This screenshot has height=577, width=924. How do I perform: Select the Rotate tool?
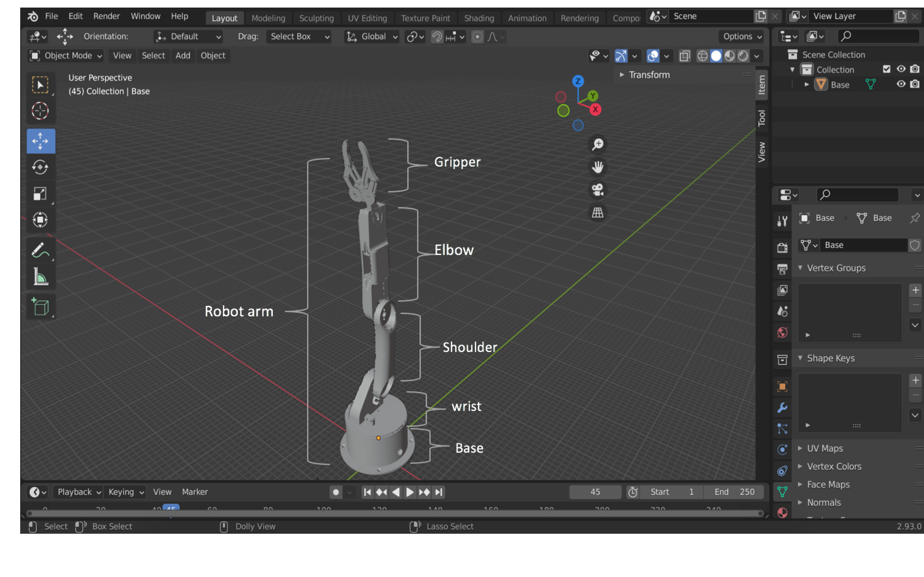pyautogui.click(x=40, y=167)
